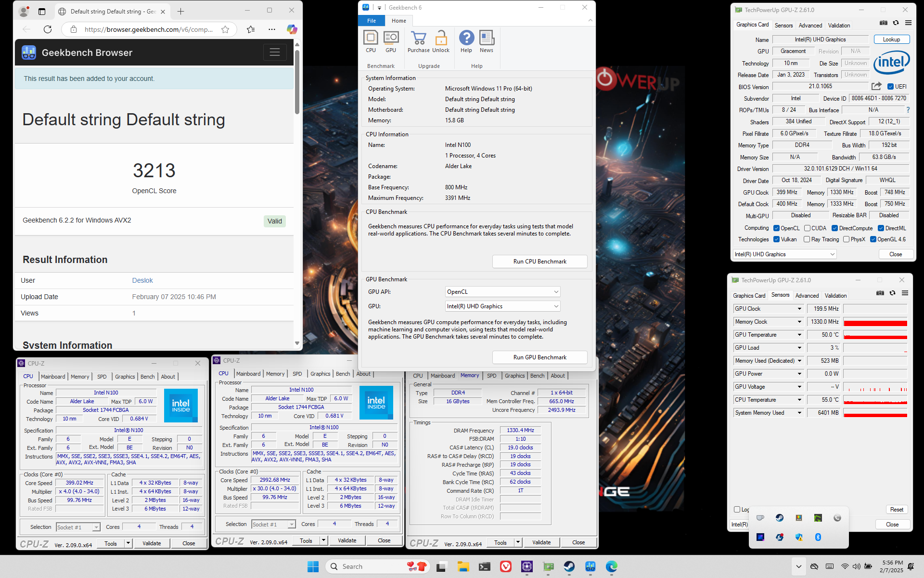Image resolution: width=924 pixels, height=578 pixels.
Task: Open the SPD tab in right CPU-Z window
Action: (x=491, y=376)
